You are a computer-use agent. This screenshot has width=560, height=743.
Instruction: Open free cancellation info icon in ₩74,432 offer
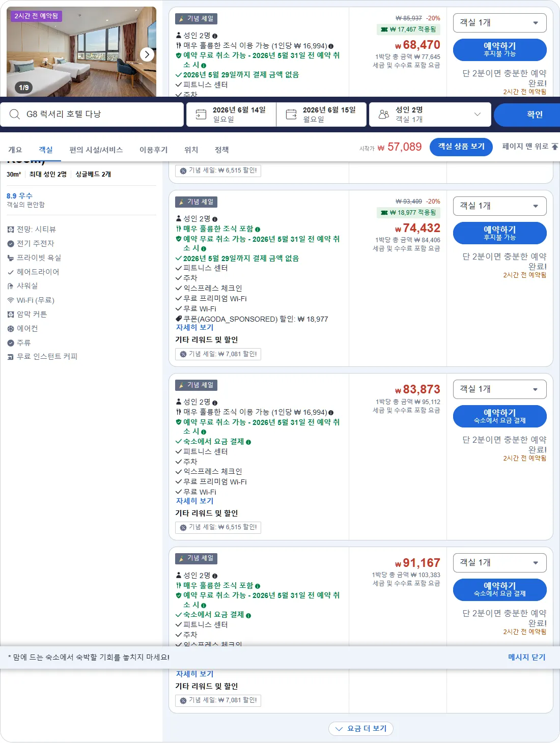(204, 248)
